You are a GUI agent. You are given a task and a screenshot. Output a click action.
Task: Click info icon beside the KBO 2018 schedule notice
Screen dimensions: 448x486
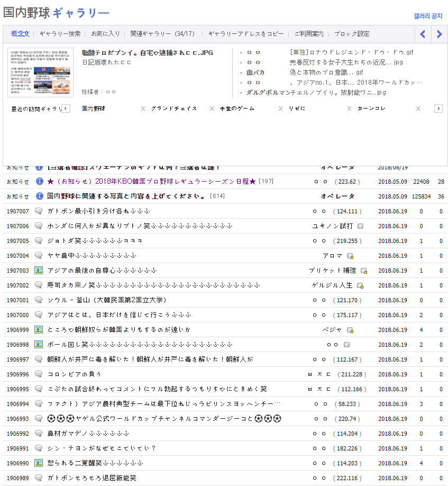(39, 181)
